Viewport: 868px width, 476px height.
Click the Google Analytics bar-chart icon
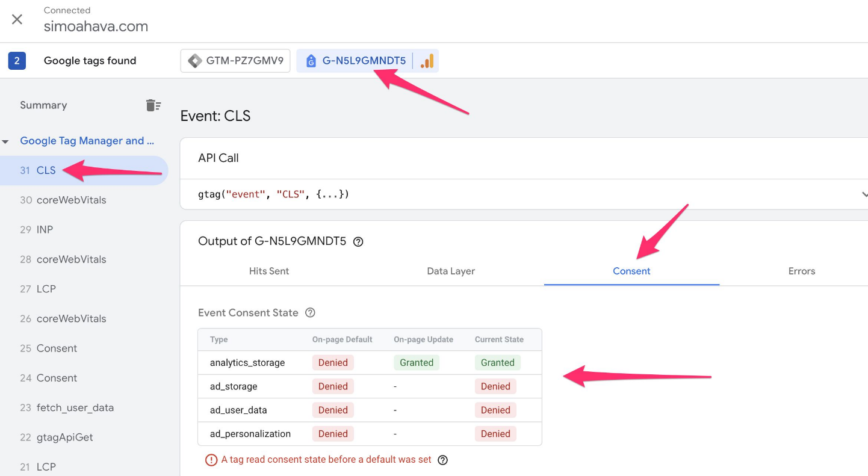point(427,61)
